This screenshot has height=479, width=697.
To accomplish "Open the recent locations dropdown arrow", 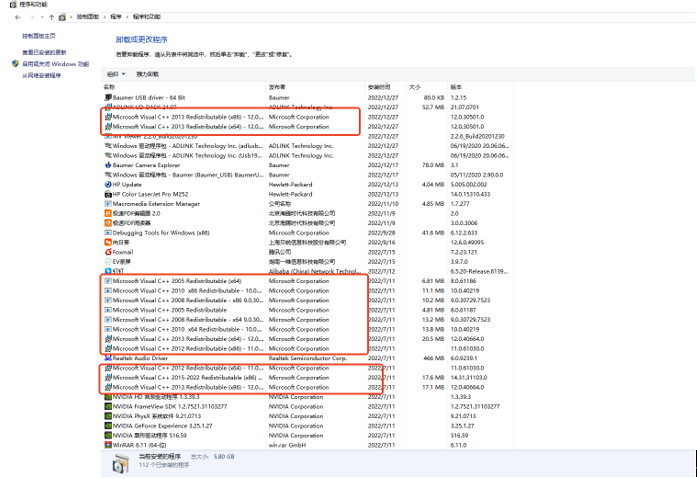I will (42, 17).
